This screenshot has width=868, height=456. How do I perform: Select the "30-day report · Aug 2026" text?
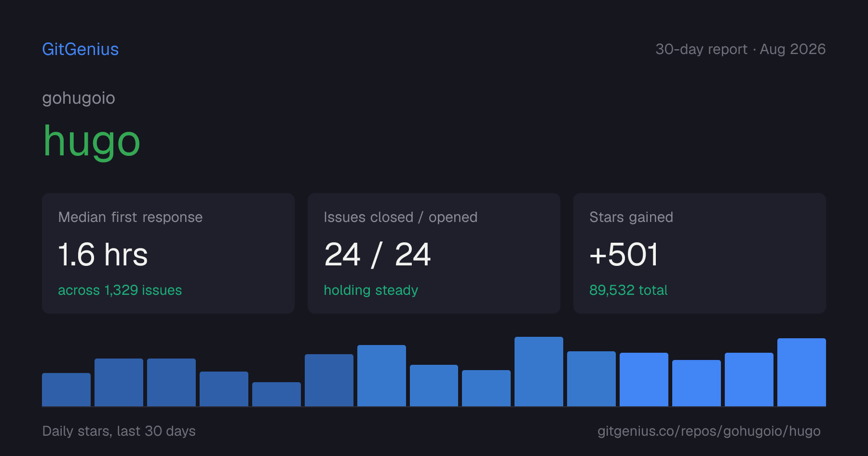tap(740, 49)
